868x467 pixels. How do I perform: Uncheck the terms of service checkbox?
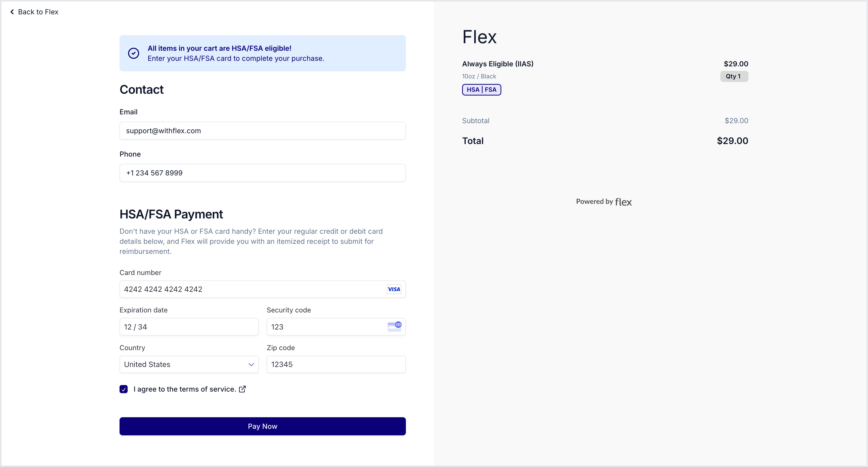(x=124, y=389)
